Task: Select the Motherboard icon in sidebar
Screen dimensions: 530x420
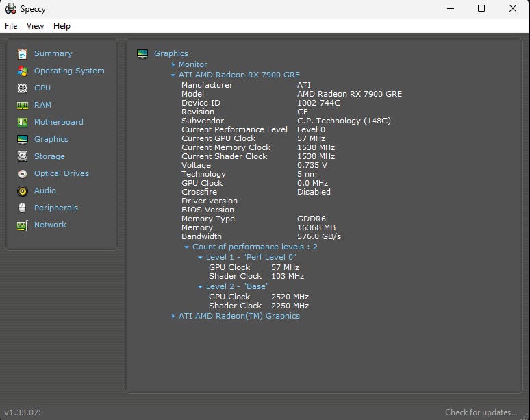Action: (x=23, y=122)
